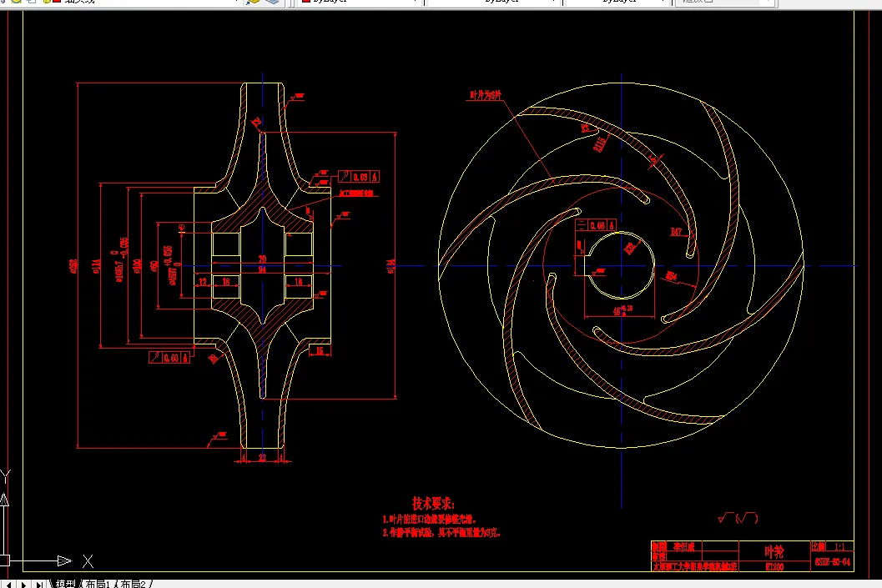Select the dimension text 12

[x=203, y=282]
